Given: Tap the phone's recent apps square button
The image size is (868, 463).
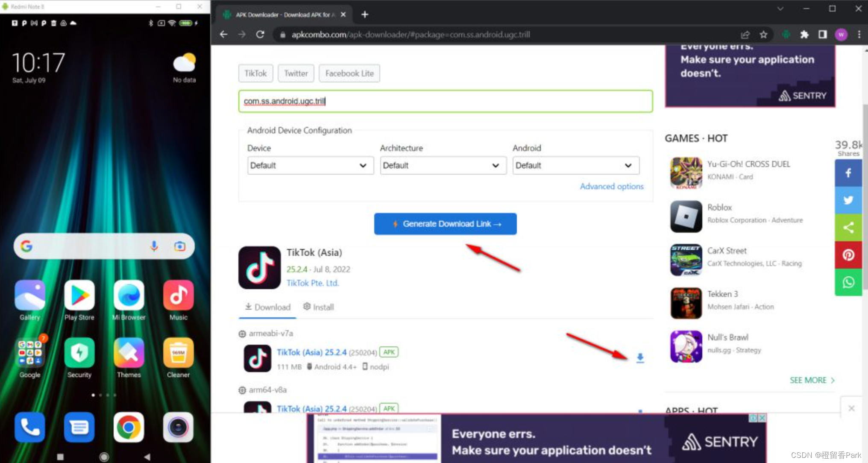Looking at the screenshot, I should (60, 457).
